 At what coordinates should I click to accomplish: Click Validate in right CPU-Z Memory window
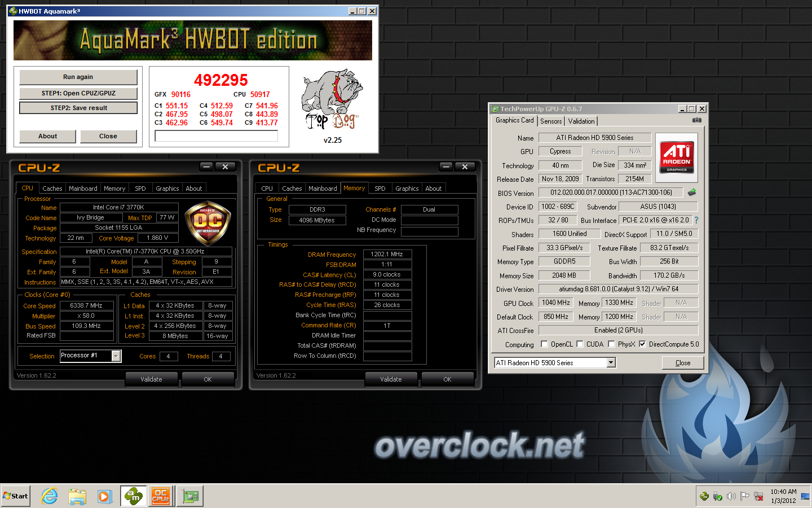point(391,379)
